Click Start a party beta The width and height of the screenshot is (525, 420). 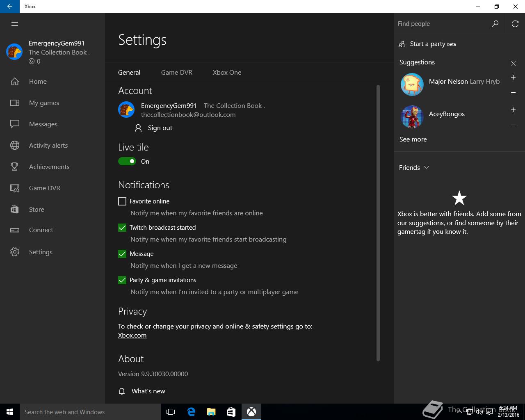433,44
